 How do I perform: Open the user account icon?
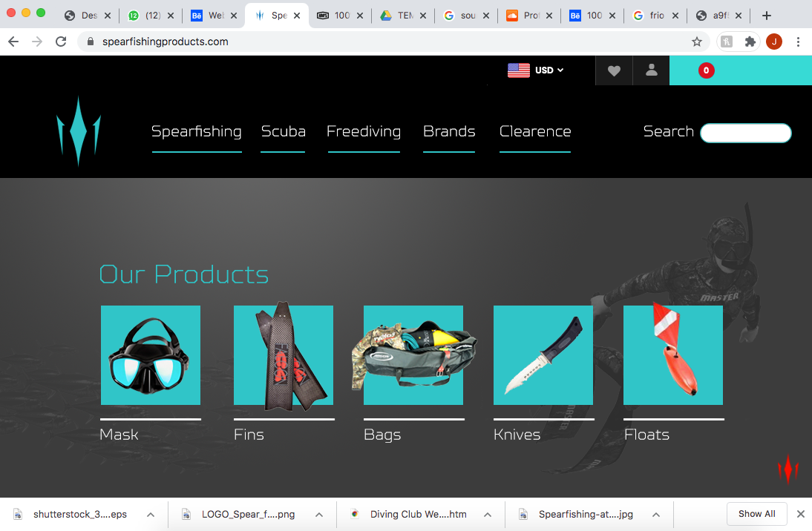click(651, 70)
